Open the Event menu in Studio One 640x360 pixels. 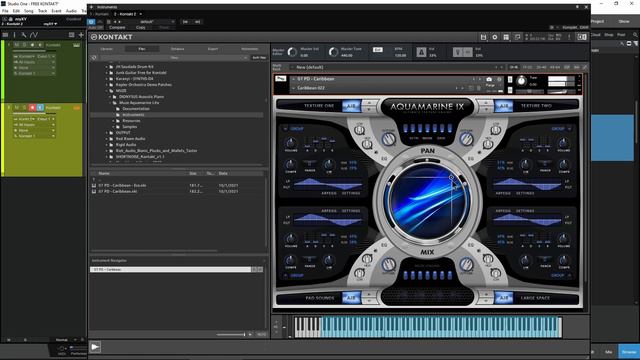tap(56, 11)
